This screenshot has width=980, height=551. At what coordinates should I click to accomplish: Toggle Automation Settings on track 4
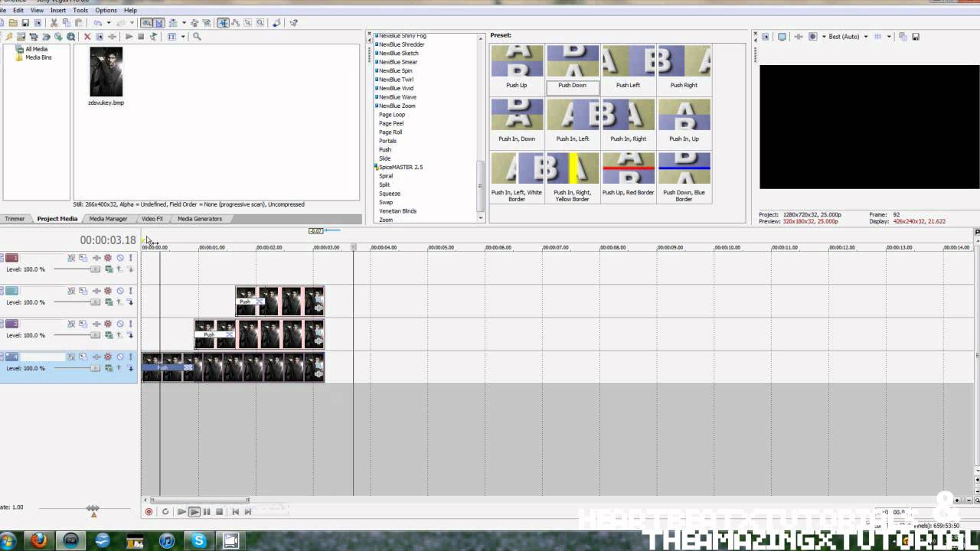pos(108,357)
